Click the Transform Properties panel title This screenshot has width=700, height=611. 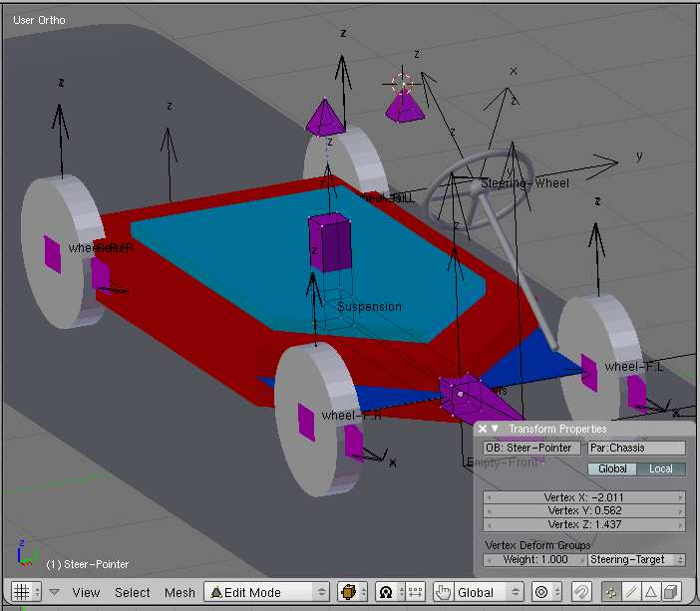click(557, 429)
